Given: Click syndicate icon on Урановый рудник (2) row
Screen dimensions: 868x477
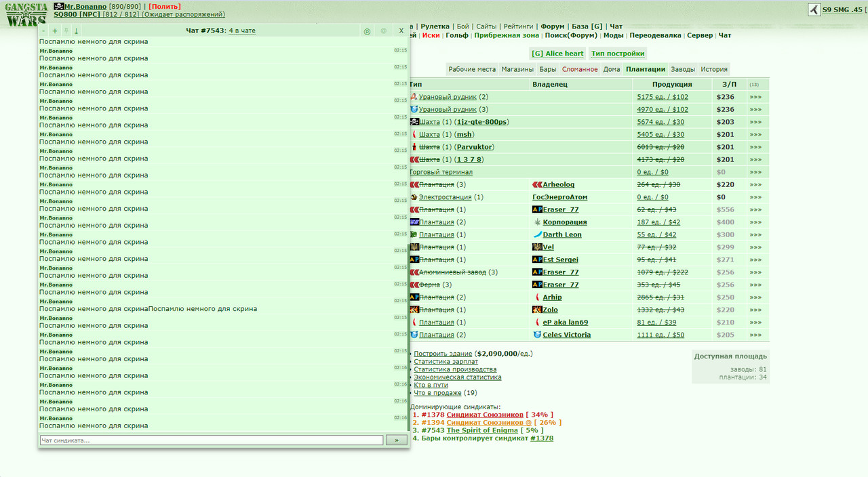Looking at the screenshot, I should (414, 97).
